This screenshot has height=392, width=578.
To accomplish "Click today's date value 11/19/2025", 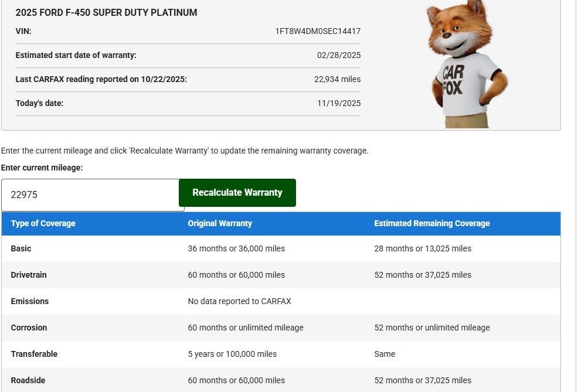I will [x=339, y=103].
